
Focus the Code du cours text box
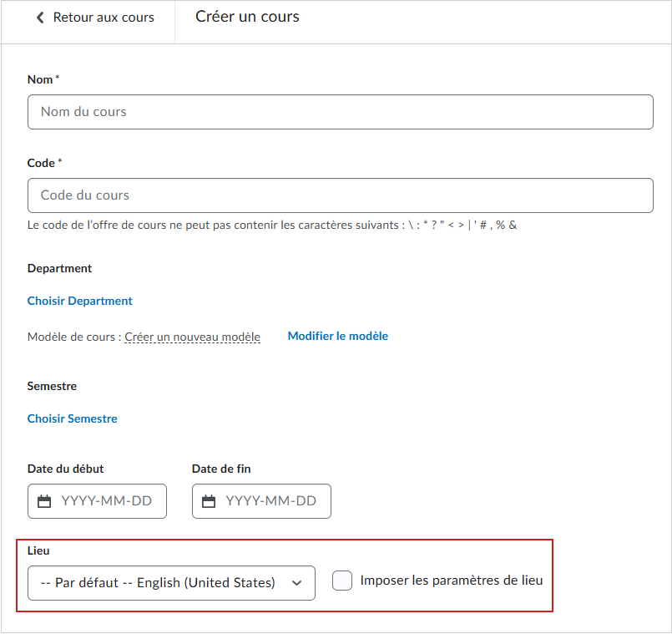click(340, 195)
